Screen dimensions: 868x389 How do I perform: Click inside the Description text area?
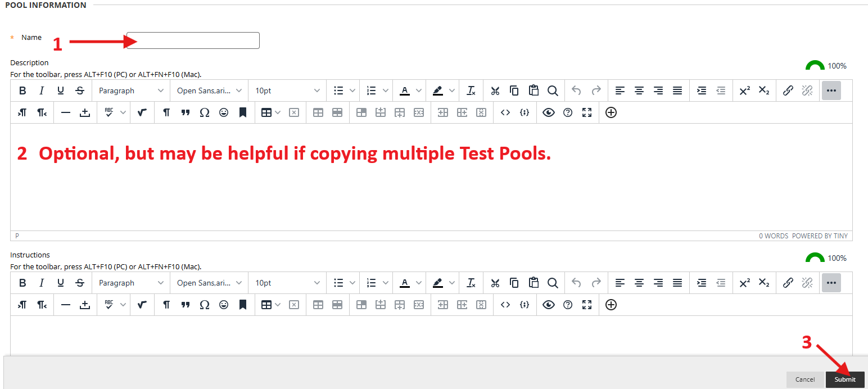pyautogui.click(x=431, y=177)
